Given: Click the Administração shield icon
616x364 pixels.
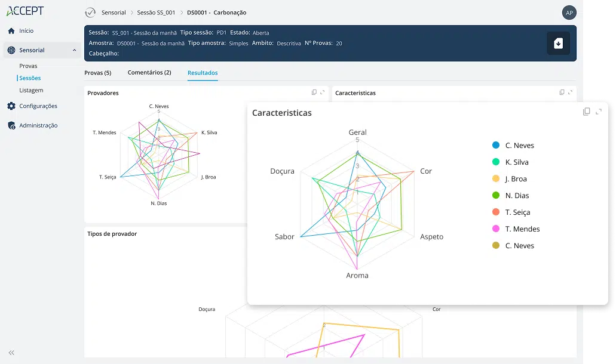Looking at the screenshot, I should 11,125.
